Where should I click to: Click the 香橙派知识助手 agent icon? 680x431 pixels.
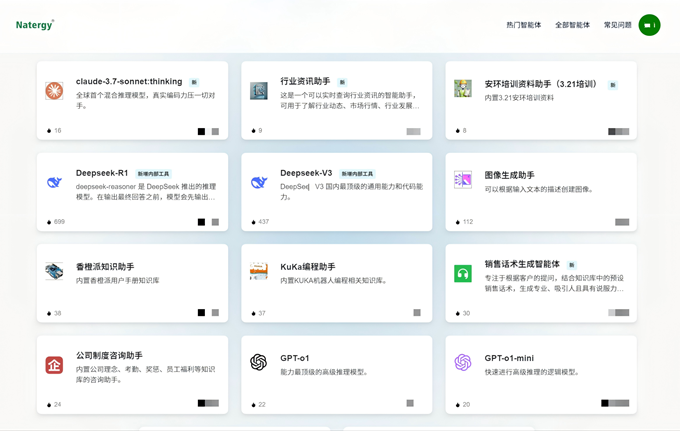click(54, 271)
